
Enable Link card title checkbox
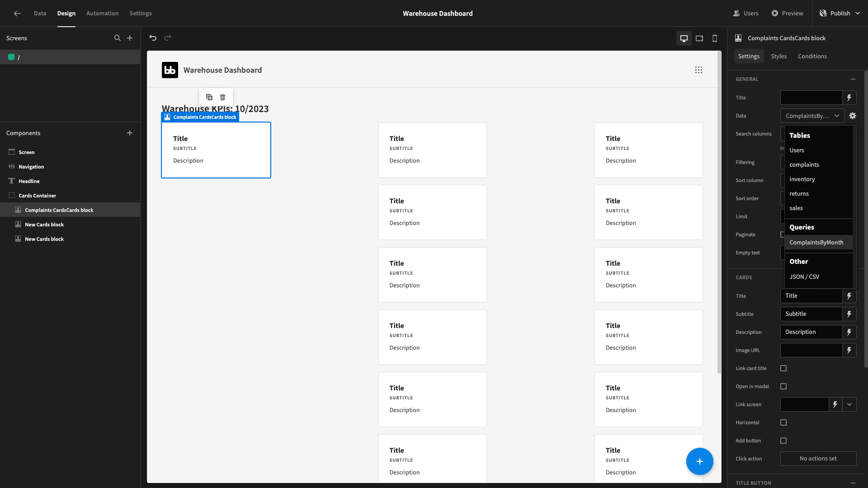click(783, 368)
